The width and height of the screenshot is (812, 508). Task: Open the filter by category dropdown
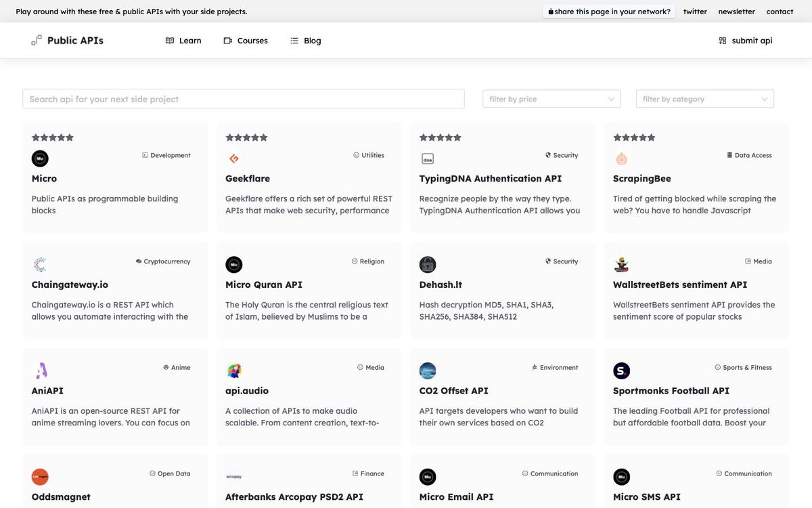(x=705, y=99)
